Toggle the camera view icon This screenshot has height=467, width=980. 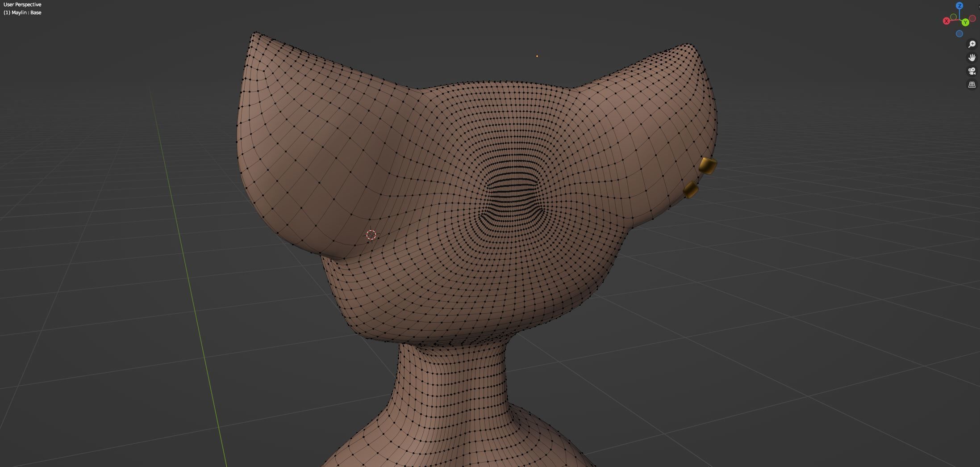[972, 71]
